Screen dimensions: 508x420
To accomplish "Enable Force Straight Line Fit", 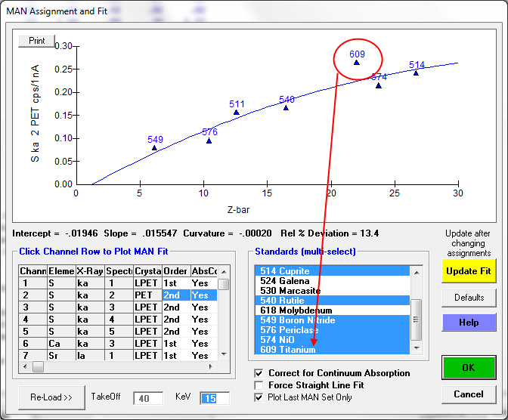I will click(x=260, y=385).
